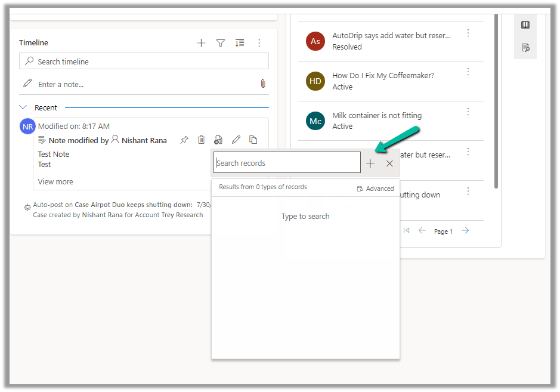Viewport: 560px width, 392px height.
Task: Open Advanced lookup in the search flyout
Action: [x=375, y=189]
